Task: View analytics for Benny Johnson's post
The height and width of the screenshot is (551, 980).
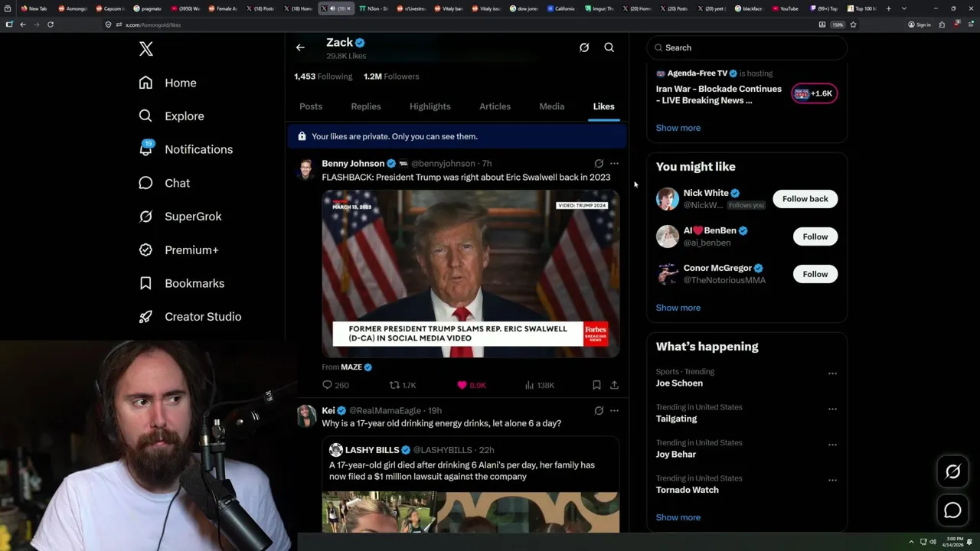Action: tap(539, 385)
